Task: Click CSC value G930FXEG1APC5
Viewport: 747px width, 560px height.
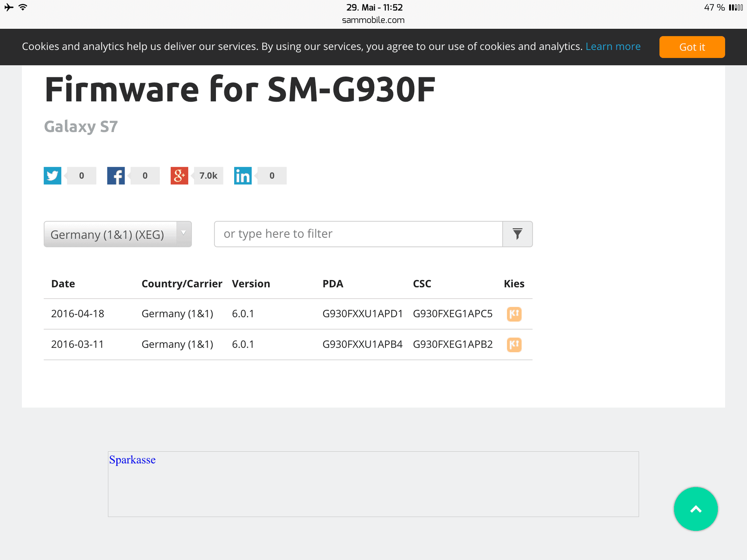Action: pyautogui.click(x=453, y=314)
